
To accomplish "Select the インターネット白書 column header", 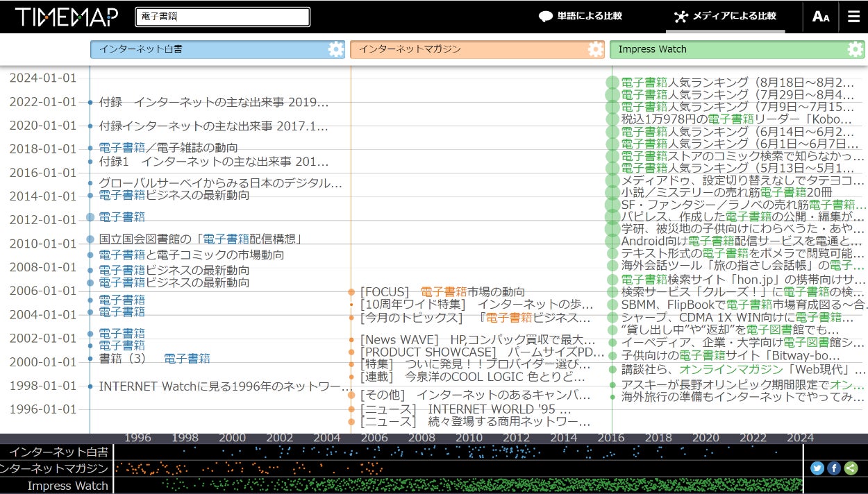I will coord(217,49).
